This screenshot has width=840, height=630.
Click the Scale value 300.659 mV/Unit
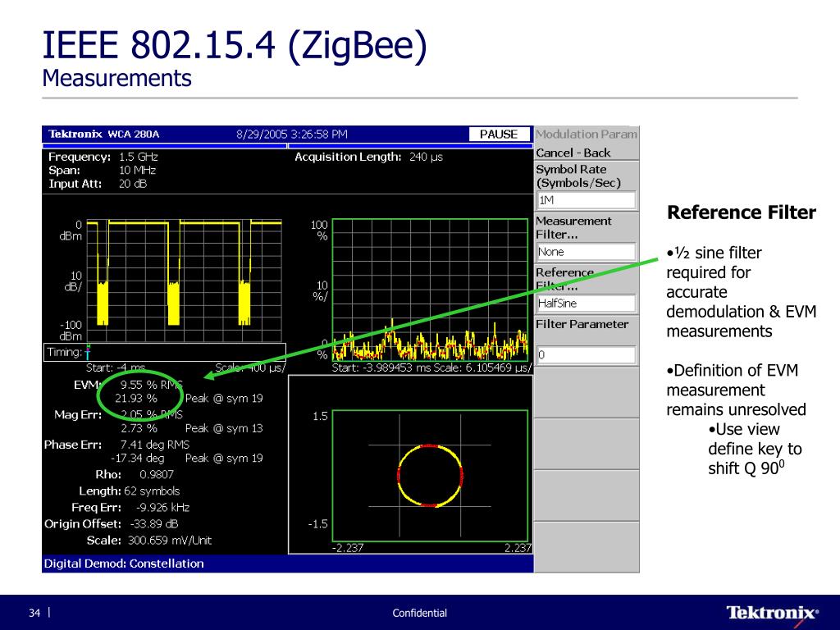(170, 541)
